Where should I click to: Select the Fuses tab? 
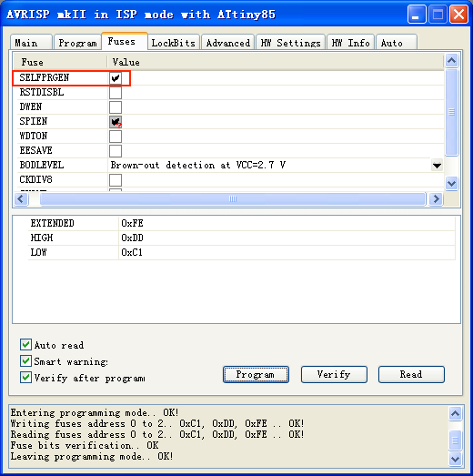[125, 41]
